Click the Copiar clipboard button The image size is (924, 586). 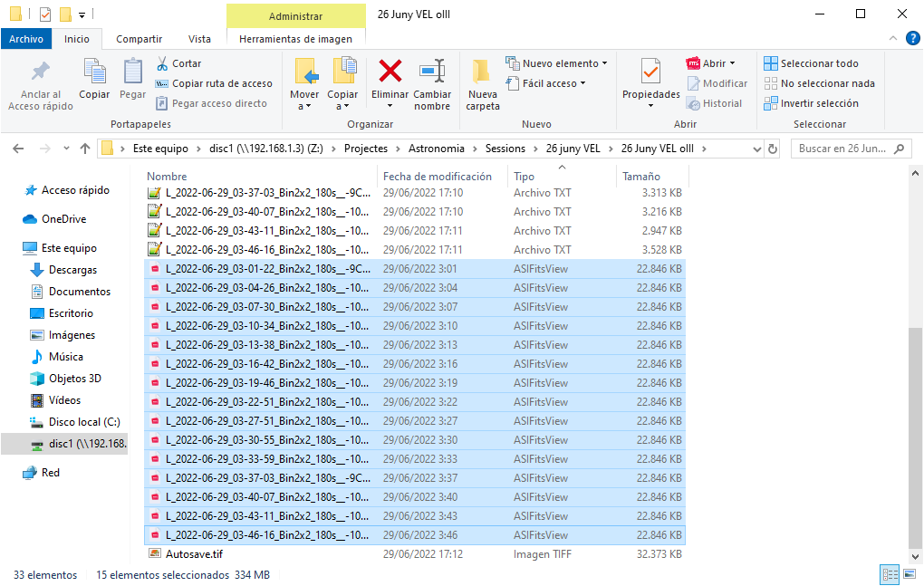(94, 80)
